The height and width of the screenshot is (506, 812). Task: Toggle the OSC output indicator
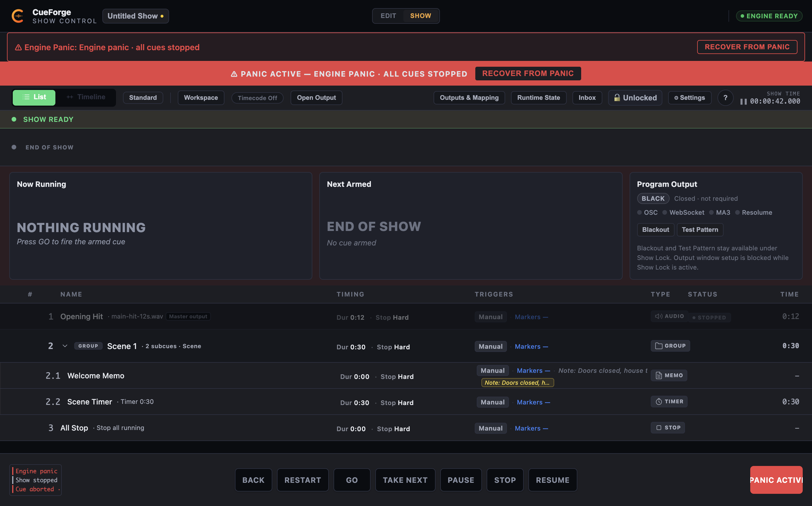pyautogui.click(x=647, y=212)
